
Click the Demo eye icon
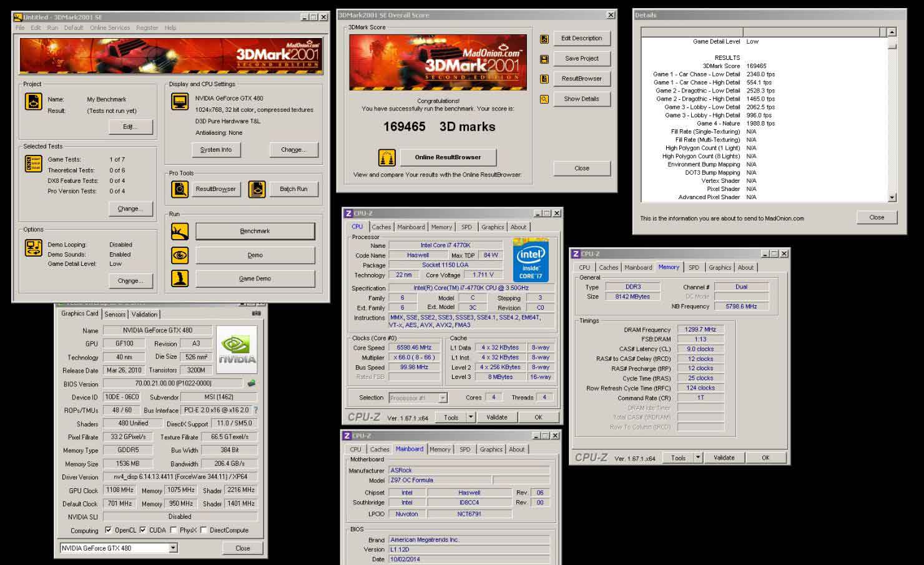180,255
